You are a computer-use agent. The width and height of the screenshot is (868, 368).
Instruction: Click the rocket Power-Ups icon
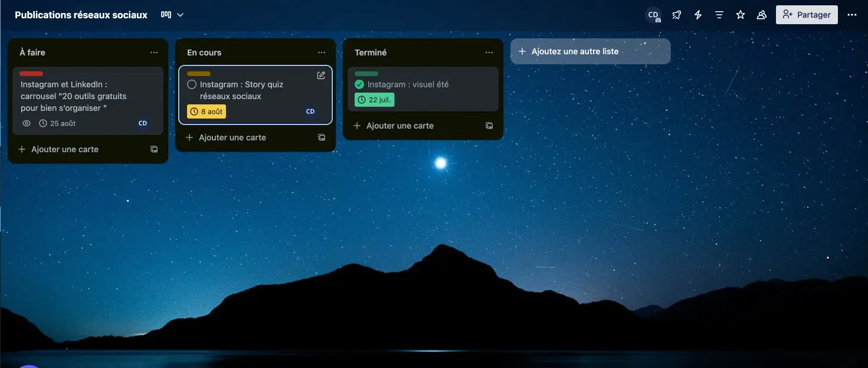point(677,15)
